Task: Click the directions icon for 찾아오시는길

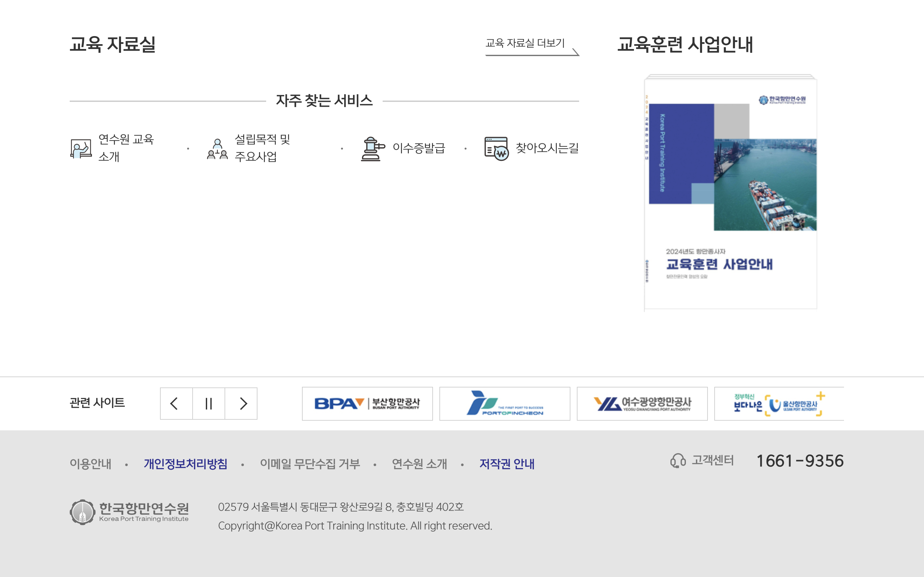Action: (x=496, y=149)
